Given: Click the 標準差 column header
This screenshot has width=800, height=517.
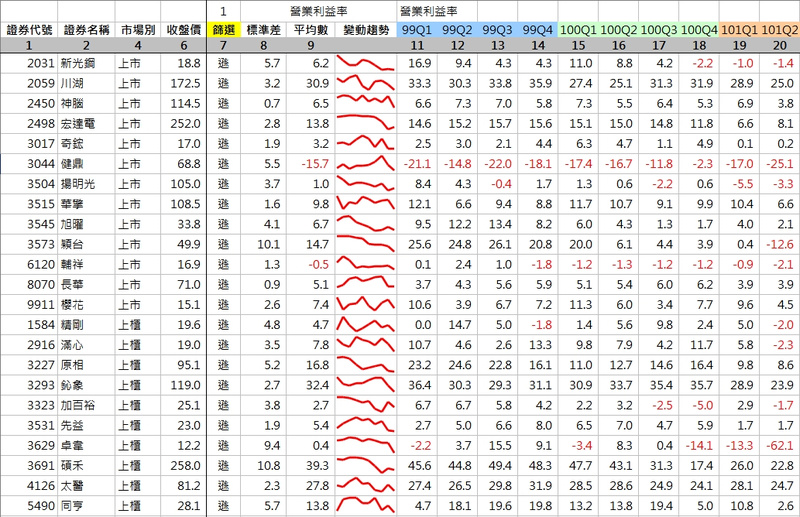Looking at the screenshot, I should [263, 30].
